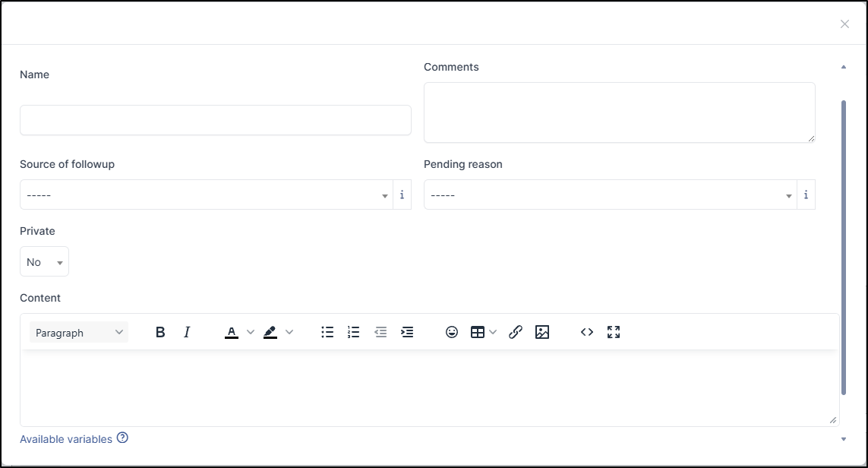Insert an image into Content
868x468 pixels.
(542, 332)
